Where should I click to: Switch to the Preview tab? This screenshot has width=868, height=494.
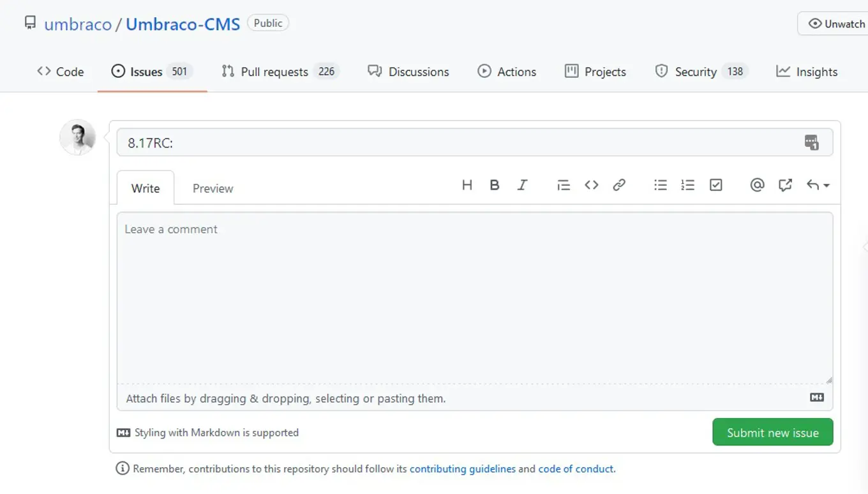[x=213, y=188]
